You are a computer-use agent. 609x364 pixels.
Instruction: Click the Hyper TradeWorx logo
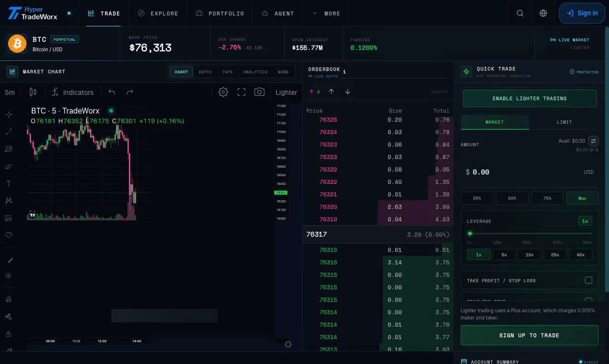click(33, 13)
